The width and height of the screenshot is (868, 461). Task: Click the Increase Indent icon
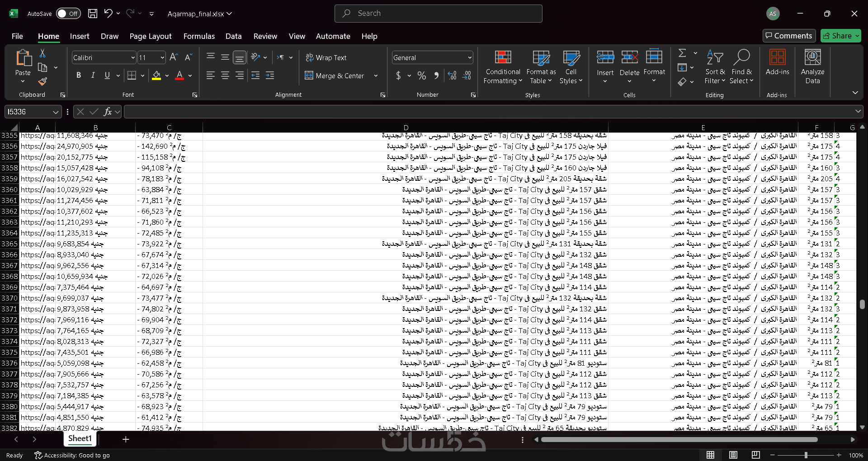pos(270,75)
